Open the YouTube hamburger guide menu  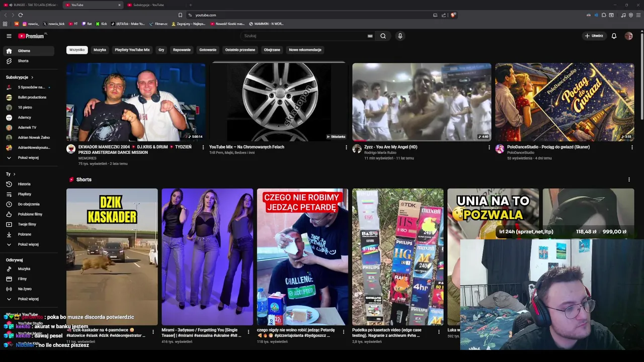coord(9,36)
